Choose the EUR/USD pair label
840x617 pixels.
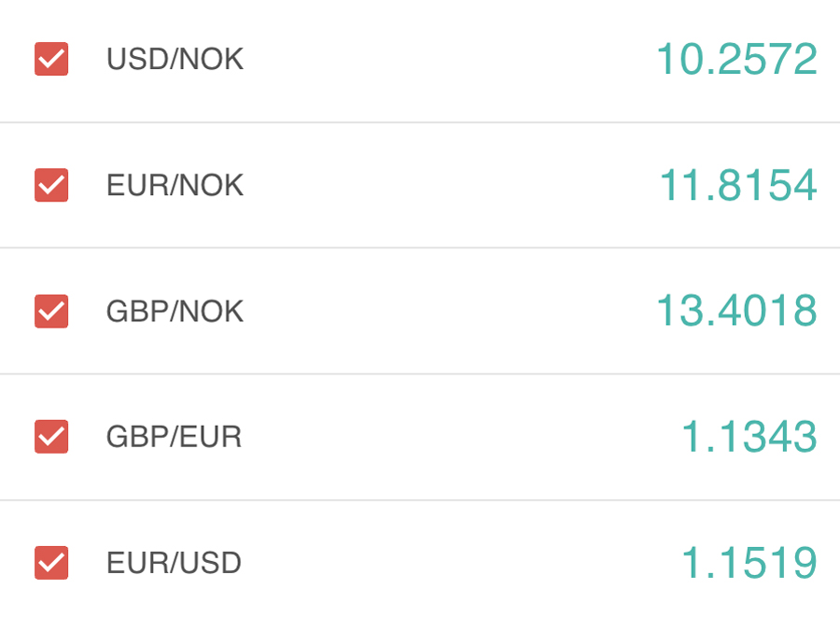(x=174, y=563)
